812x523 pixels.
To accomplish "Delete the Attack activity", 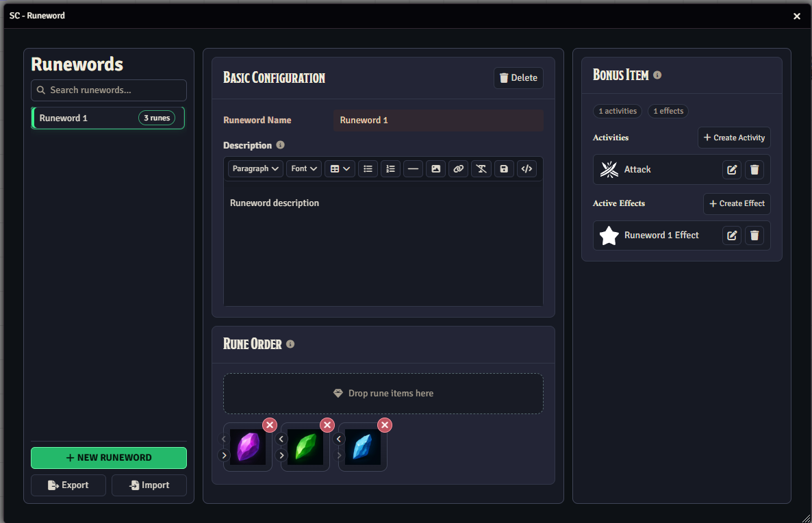I will (x=754, y=170).
